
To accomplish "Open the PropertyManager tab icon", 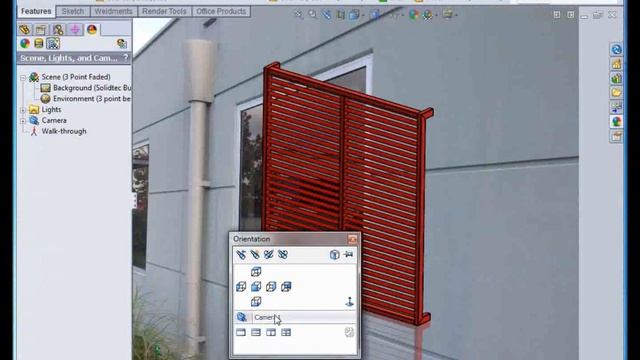I will click(41, 29).
